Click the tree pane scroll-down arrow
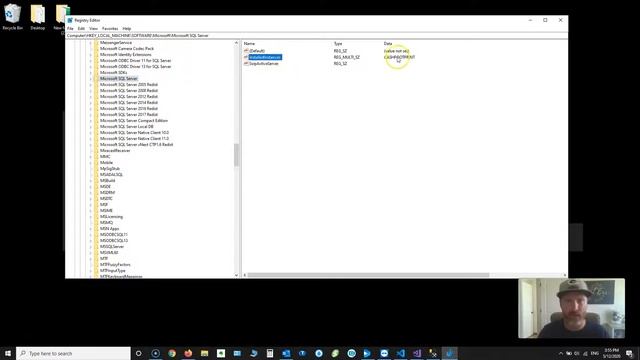Viewport: 640px width, 360px height. click(x=236, y=276)
